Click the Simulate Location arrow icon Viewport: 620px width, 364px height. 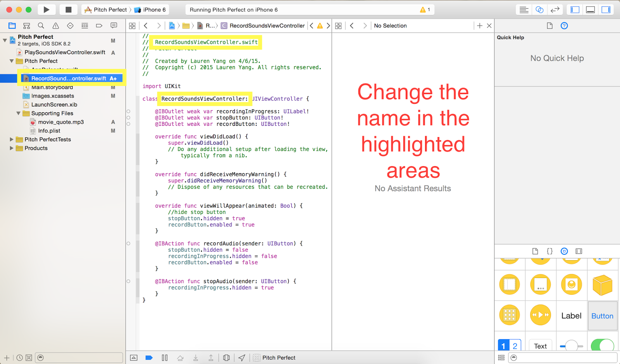[x=242, y=357]
